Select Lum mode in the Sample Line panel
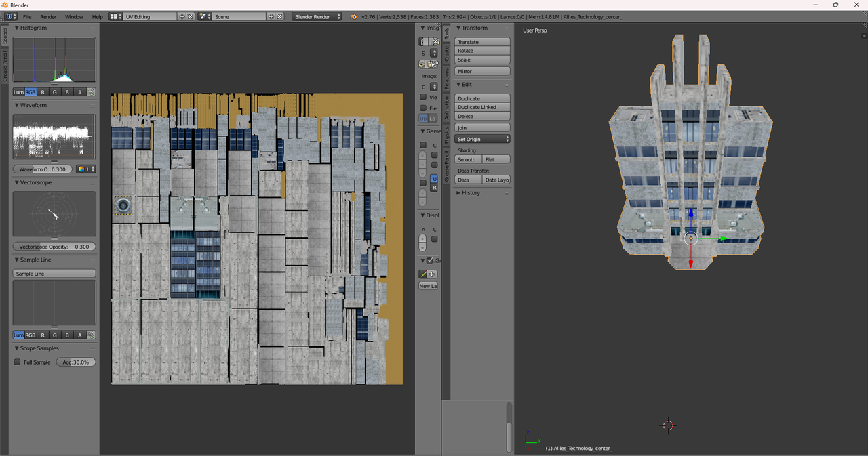 click(18, 335)
